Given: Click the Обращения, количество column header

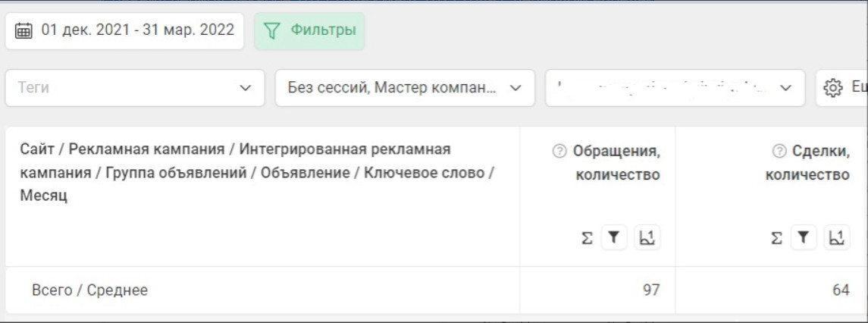Looking at the screenshot, I should point(615,163).
